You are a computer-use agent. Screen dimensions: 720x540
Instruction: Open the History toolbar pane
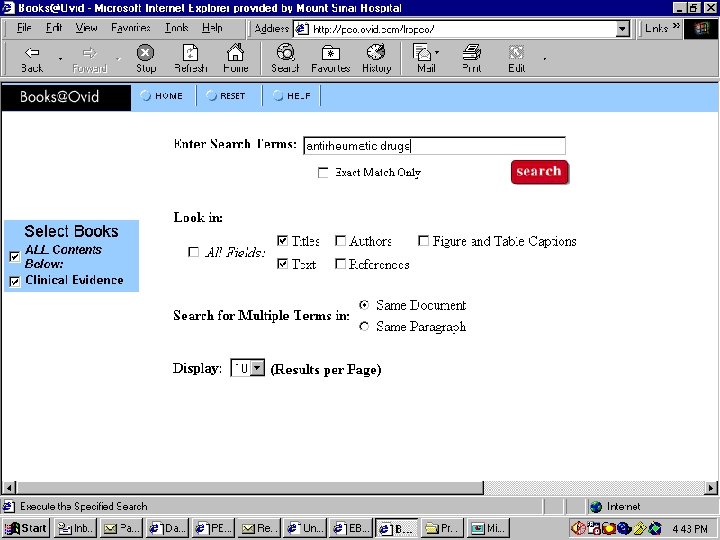[376, 59]
